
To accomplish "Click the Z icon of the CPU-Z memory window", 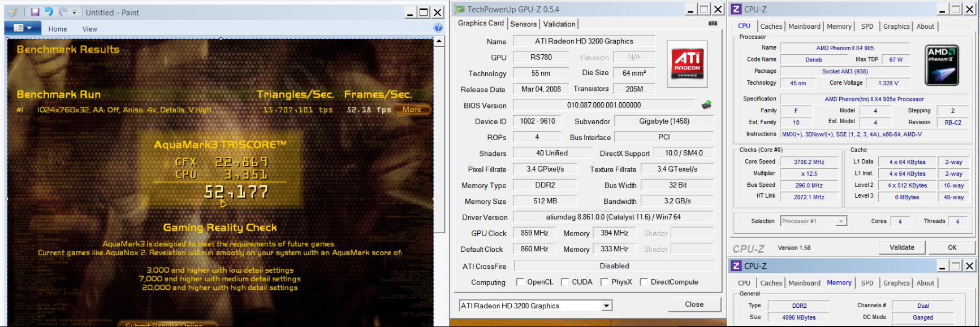I will [x=736, y=265].
